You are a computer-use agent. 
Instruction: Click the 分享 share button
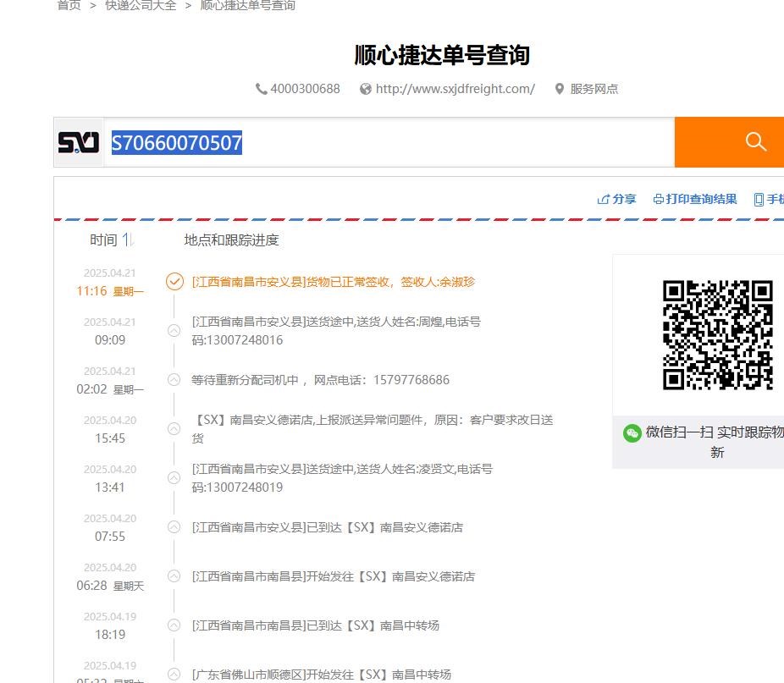[x=616, y=199]
